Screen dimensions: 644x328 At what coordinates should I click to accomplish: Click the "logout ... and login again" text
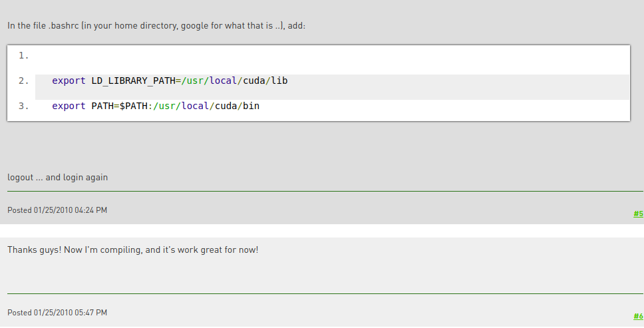click(57, 178)
